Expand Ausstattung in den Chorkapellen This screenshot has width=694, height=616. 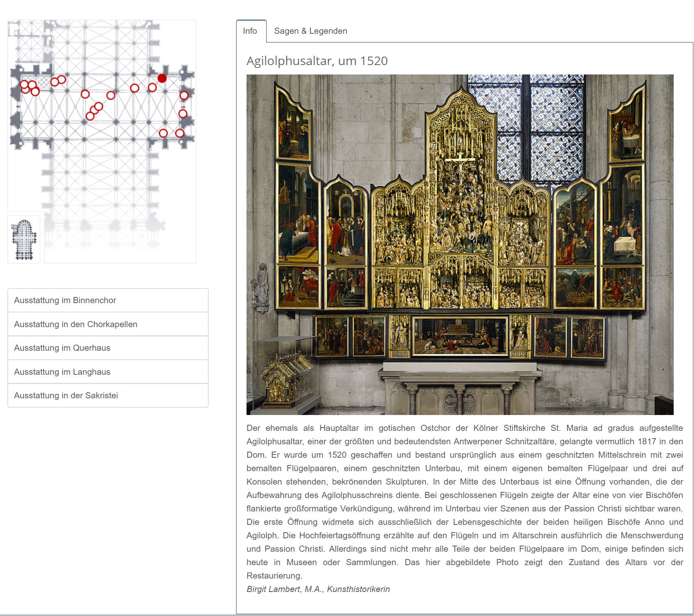click(108, 324)
